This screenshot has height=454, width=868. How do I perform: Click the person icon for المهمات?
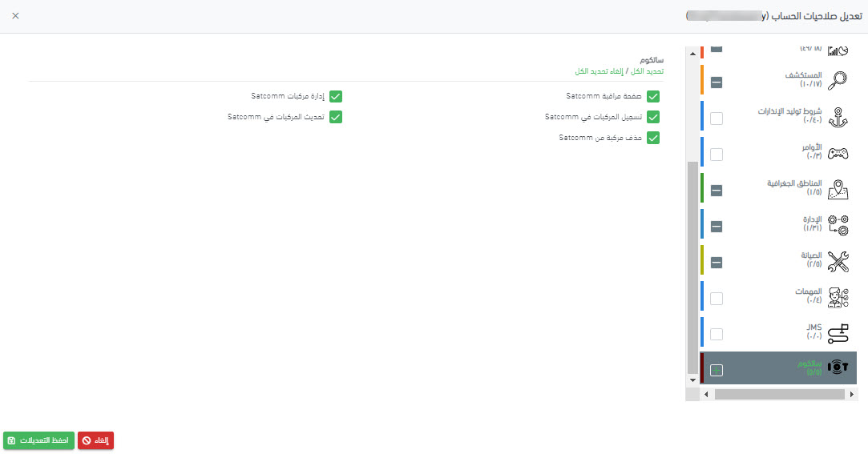[838, 297]
